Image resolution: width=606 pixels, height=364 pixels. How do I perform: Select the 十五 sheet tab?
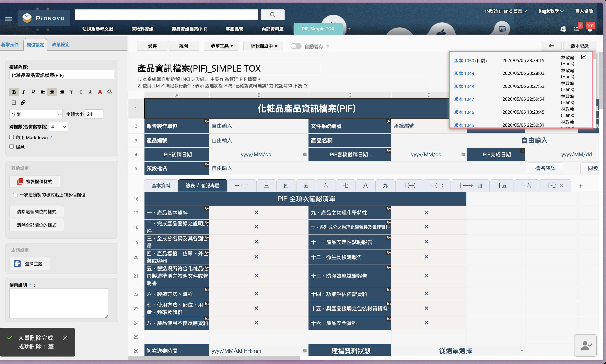(502, 186)
